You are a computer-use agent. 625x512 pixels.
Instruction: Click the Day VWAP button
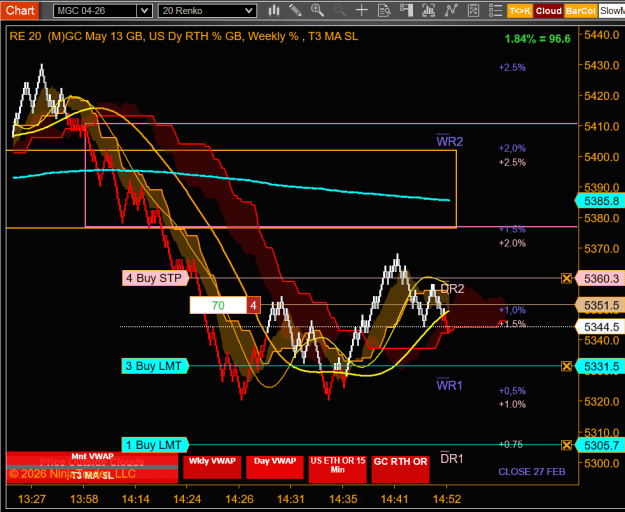[x=275, y=467]
